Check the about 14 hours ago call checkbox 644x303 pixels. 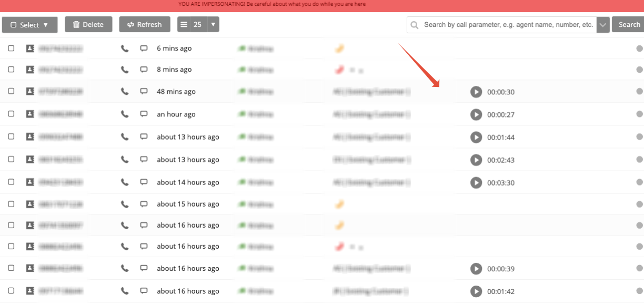(x=11, y=182)
